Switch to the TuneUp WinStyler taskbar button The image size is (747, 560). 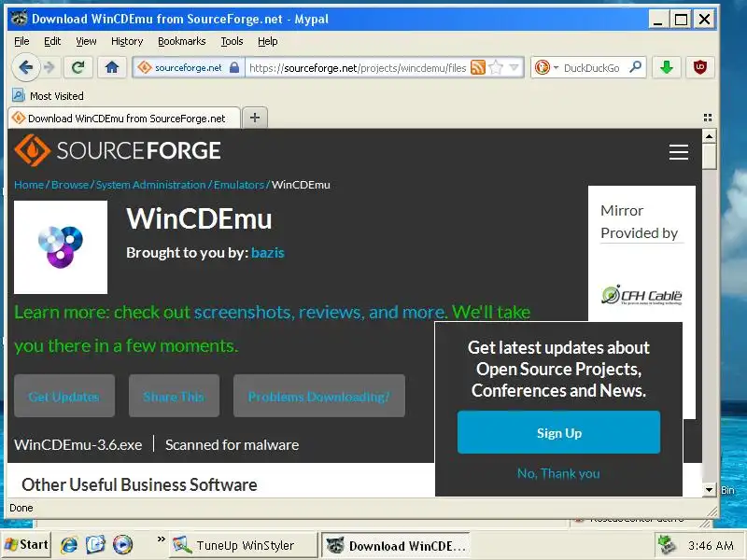[243, 545]
